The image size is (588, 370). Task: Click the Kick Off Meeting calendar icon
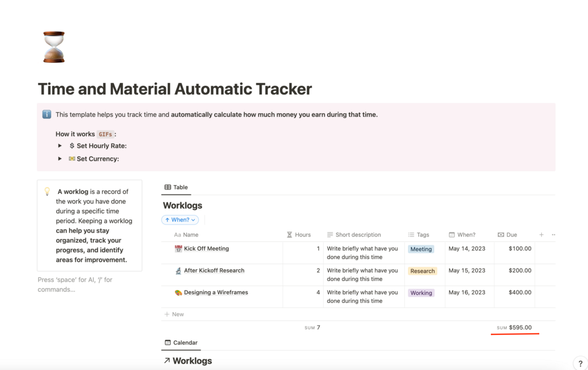(x=178, y=249)
